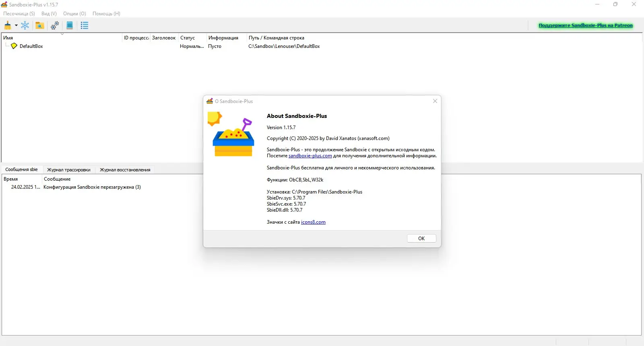Click the folder with magnifier toolbar icon
The width and height of the screenshot is (644, 346).
click(39, 25)
